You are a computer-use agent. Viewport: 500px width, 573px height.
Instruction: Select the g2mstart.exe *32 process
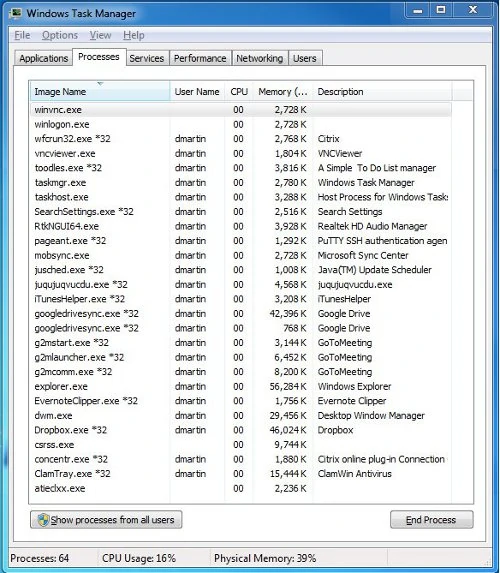[240, 343]
